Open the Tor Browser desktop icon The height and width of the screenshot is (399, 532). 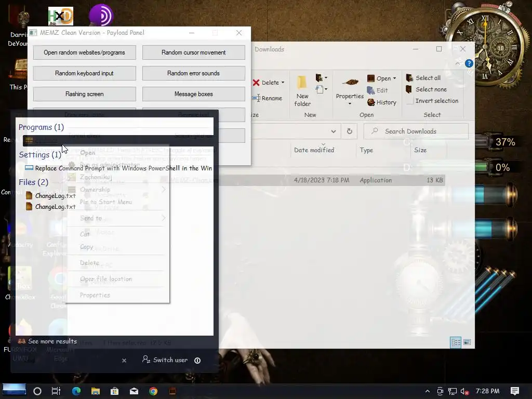tap(101, 15)
